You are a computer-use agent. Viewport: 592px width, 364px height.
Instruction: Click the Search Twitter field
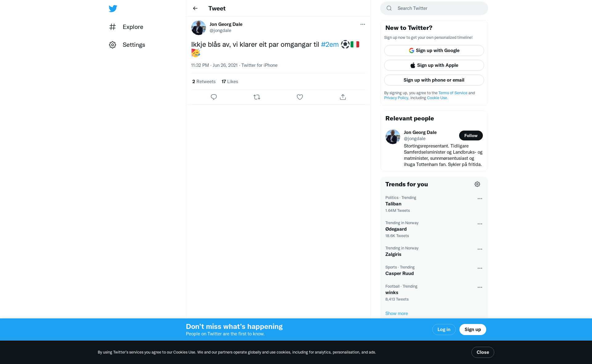click(x=434, y=8)
